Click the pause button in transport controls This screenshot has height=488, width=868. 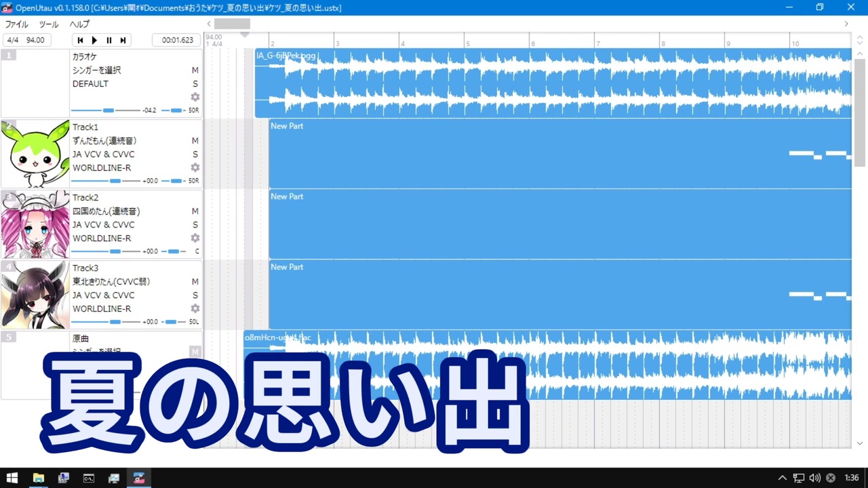108,40
